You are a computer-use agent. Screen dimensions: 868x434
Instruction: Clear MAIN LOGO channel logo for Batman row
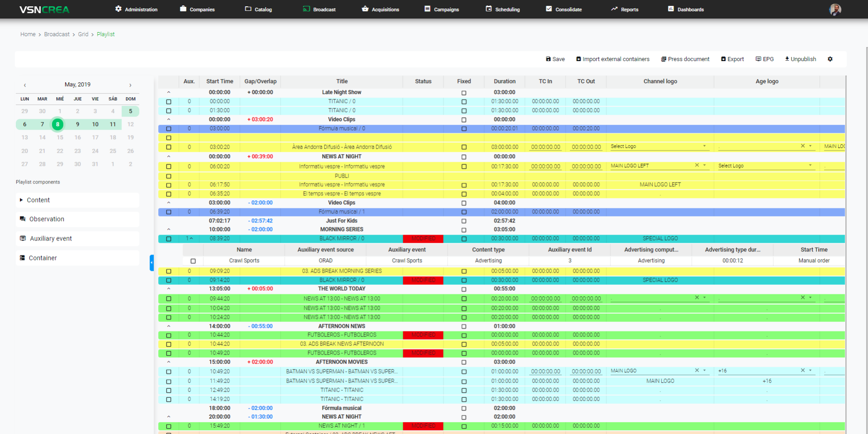pyautogui.click(x=697, y=370)
